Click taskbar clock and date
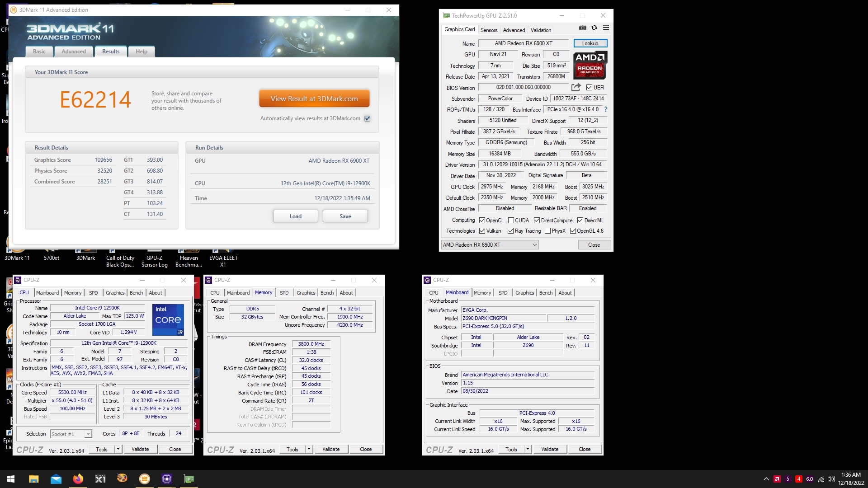This screenshot has width=868, height=488. [851, 479]
